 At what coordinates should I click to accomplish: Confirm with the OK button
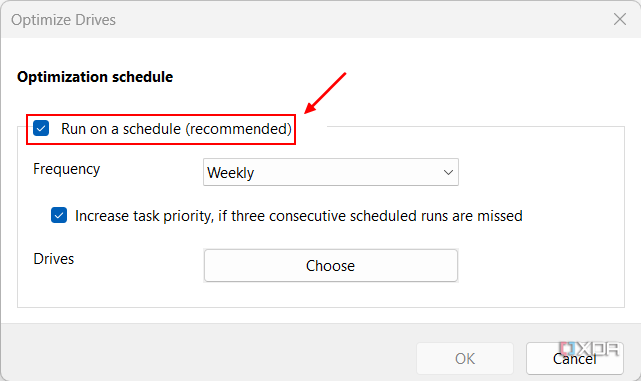click(465, 359)
